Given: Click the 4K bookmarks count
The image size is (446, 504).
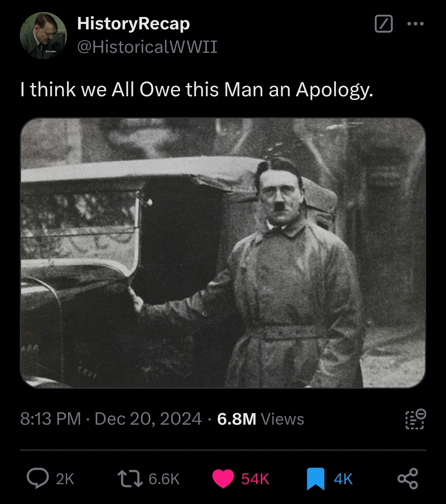Looking at the screenshot, I should pos(343,479).
